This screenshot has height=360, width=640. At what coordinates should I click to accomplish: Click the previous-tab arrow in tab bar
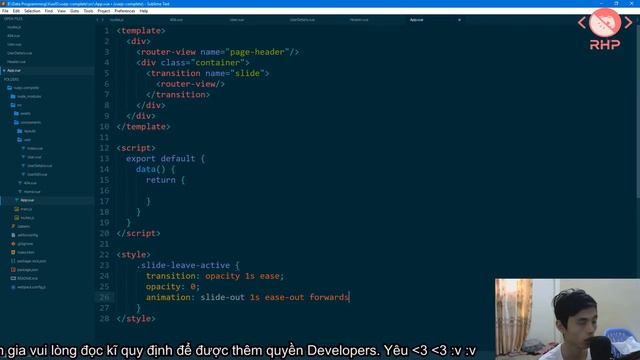click(97, 20)
